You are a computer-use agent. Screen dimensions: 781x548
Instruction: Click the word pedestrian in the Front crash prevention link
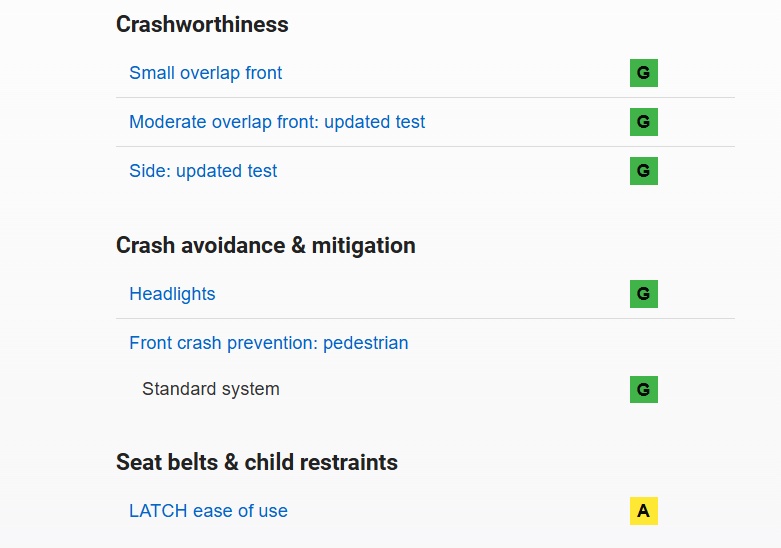tap(366, 343)
